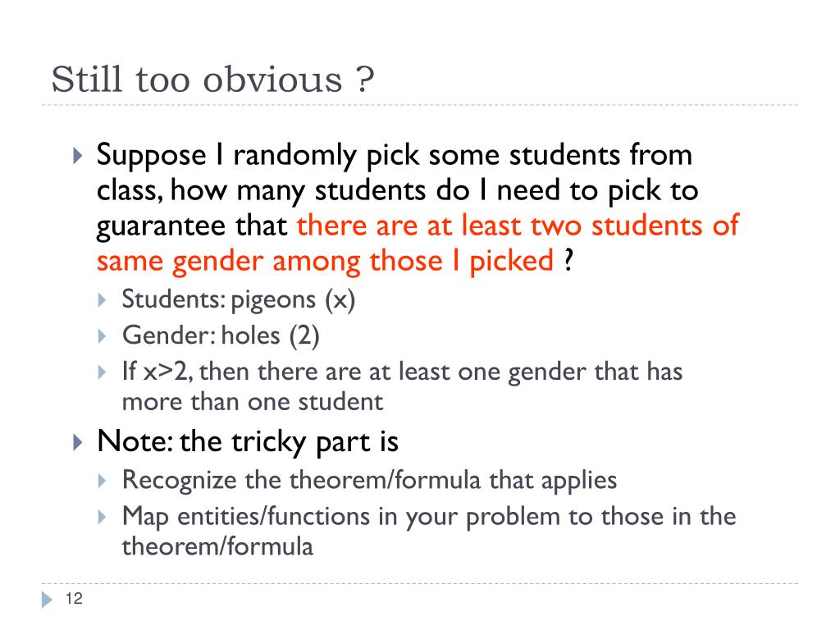Click the blue footer arrow beside slide number
The height and width of the screenshot is (630, 840).
[45, 600]
